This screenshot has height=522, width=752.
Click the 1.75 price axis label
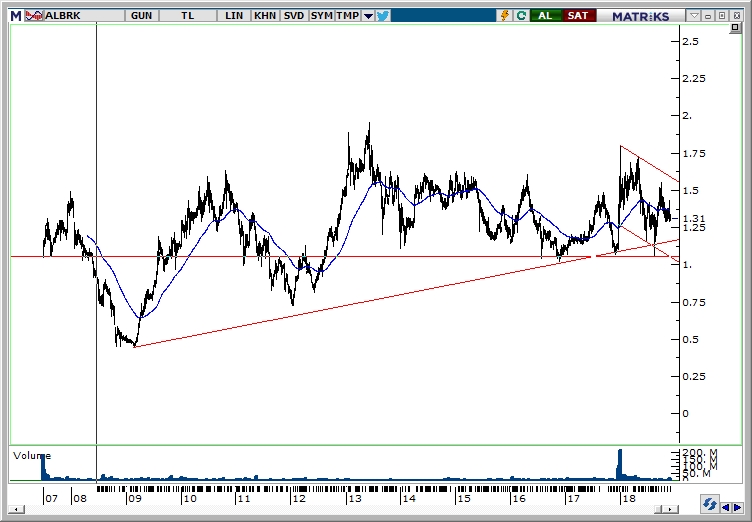[x=694, y=154]
